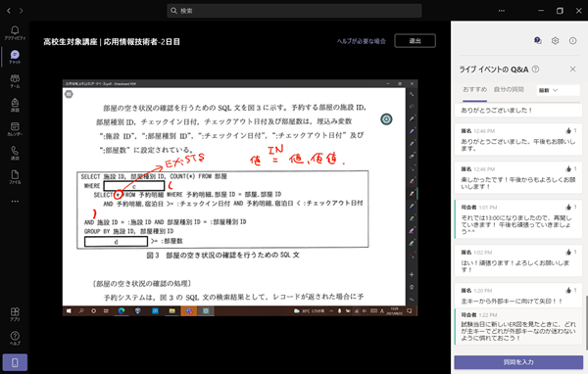
Task: Open the ヘルプが必要な場合 link
Action: pos(361,41)
